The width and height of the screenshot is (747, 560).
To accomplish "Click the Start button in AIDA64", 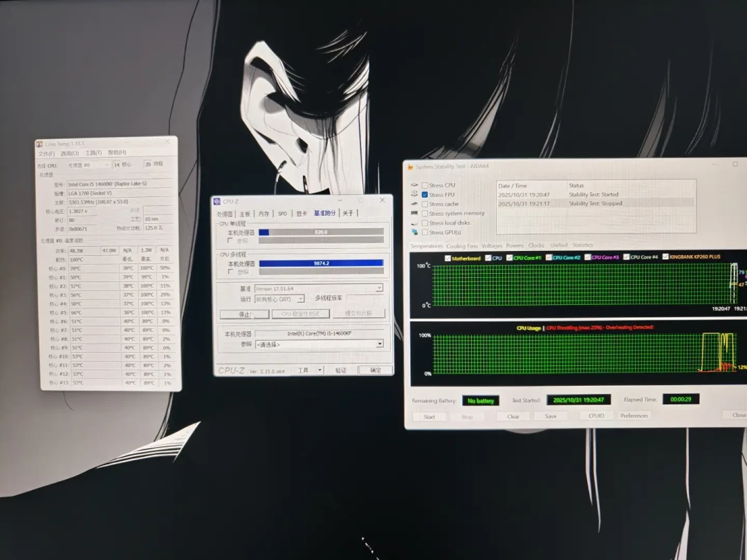I will [430, 417].
